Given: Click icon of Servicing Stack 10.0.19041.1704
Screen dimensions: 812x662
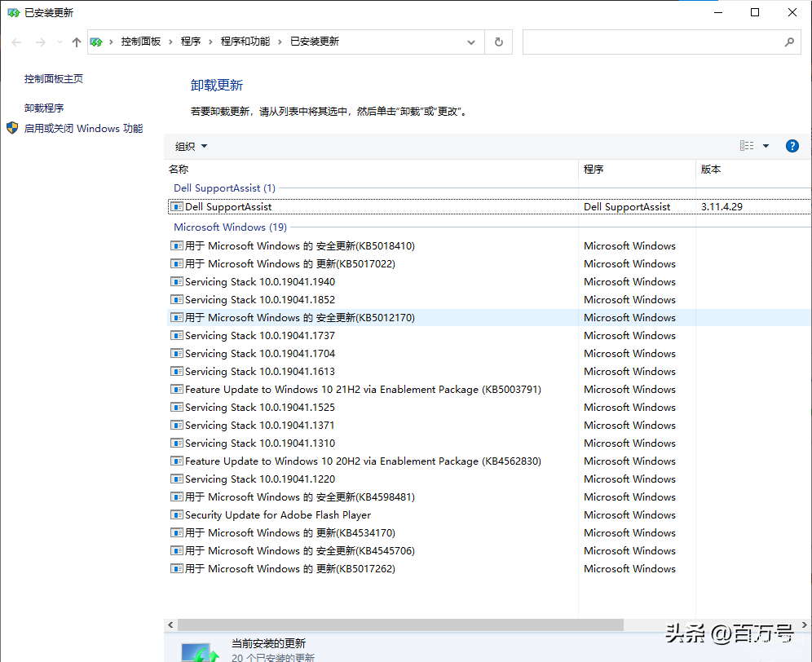Looking at the screenshot, I should tap(177, 353).
